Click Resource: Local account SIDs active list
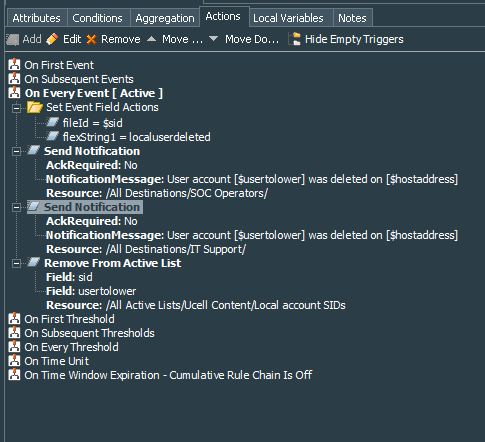This screenshot has width=485, height=442. point(196,305)
